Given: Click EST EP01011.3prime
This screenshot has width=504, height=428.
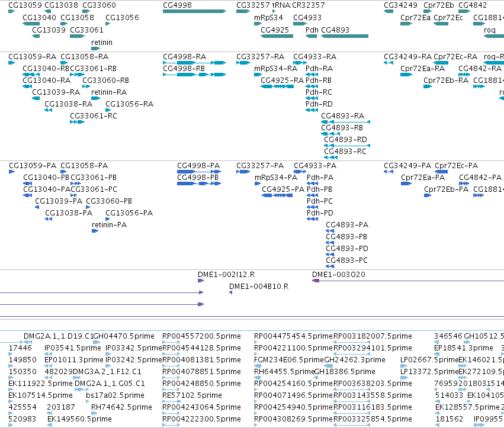Looking at the screenshot, I should coord(74,360).
